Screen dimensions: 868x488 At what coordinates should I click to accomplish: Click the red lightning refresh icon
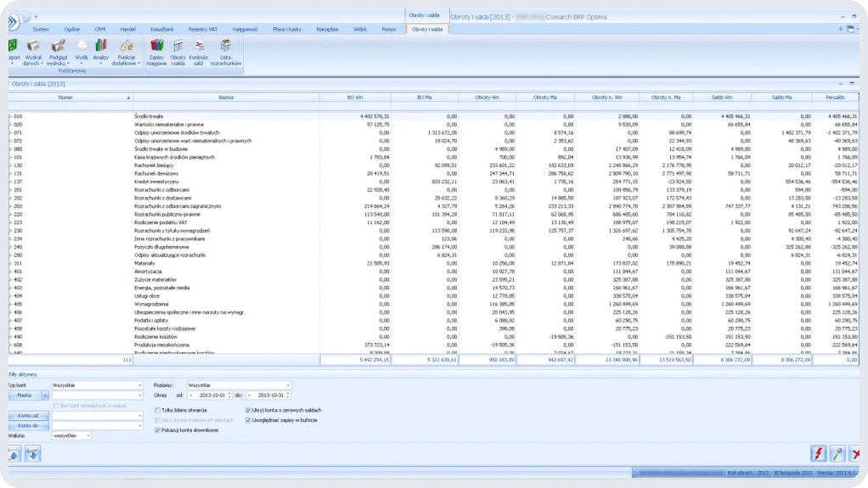[x=820, y=454]
